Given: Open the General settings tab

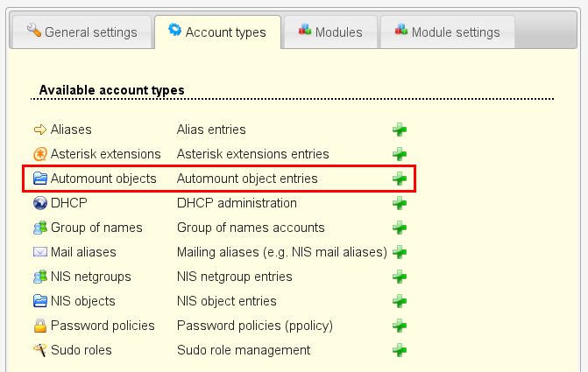Looking at the screenshot, I should pyautogui.click(x=80, y=32).
